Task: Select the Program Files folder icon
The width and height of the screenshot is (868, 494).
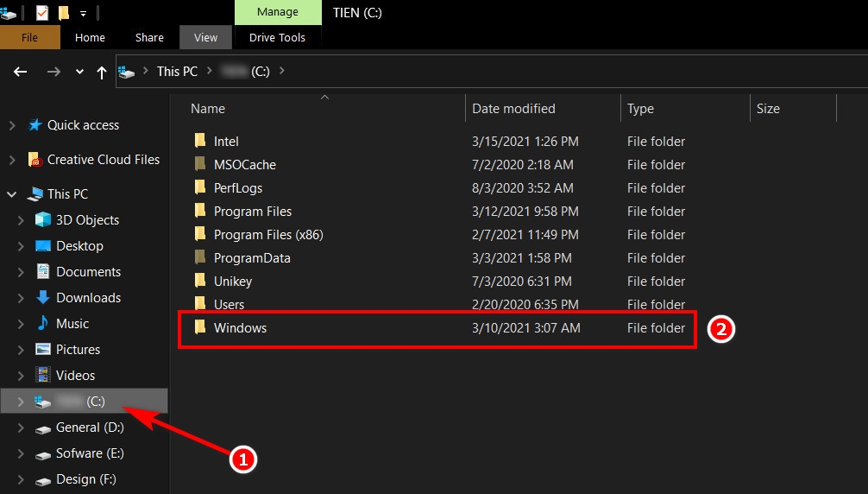Action: tap(200, 211)
